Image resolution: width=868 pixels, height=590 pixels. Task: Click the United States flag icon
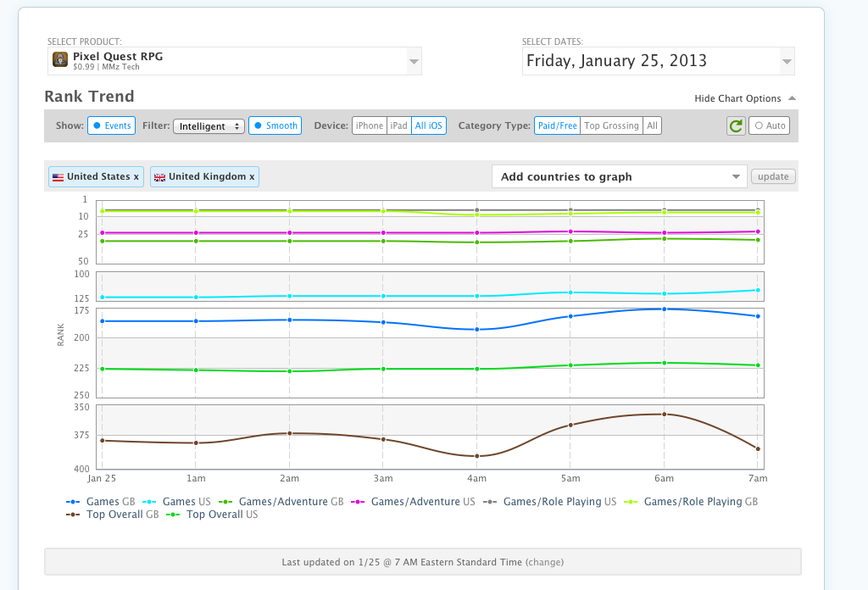(58, 177)
